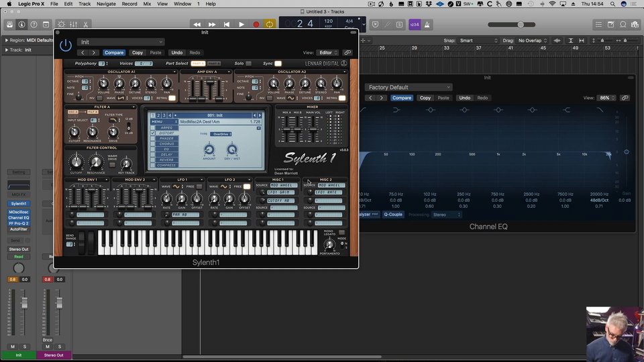This screenshot has width=644, height=362.
Task: Toggle the purple count-in 1234 button
Action: pos(415,25)
